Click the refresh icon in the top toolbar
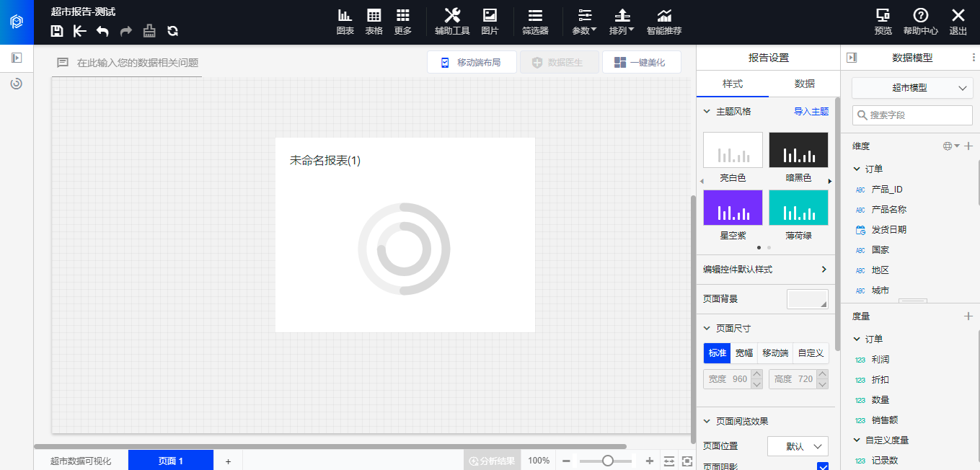 [172, 31]
